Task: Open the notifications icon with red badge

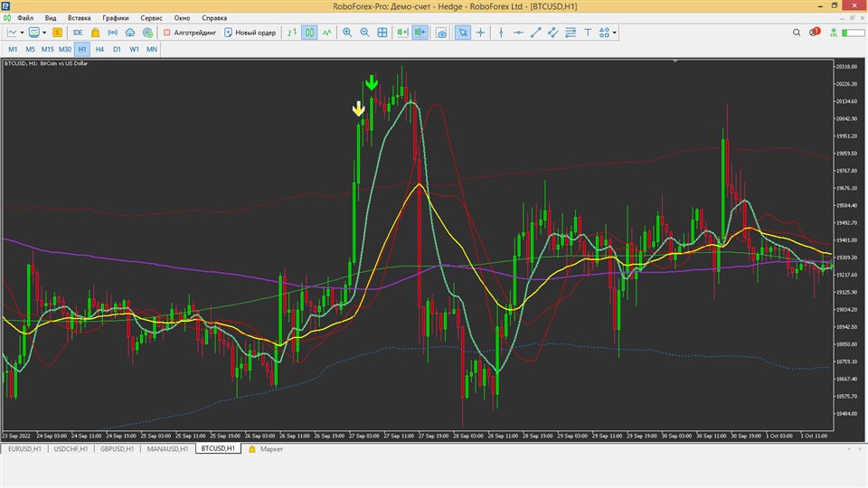Action: tap(815, 33)
